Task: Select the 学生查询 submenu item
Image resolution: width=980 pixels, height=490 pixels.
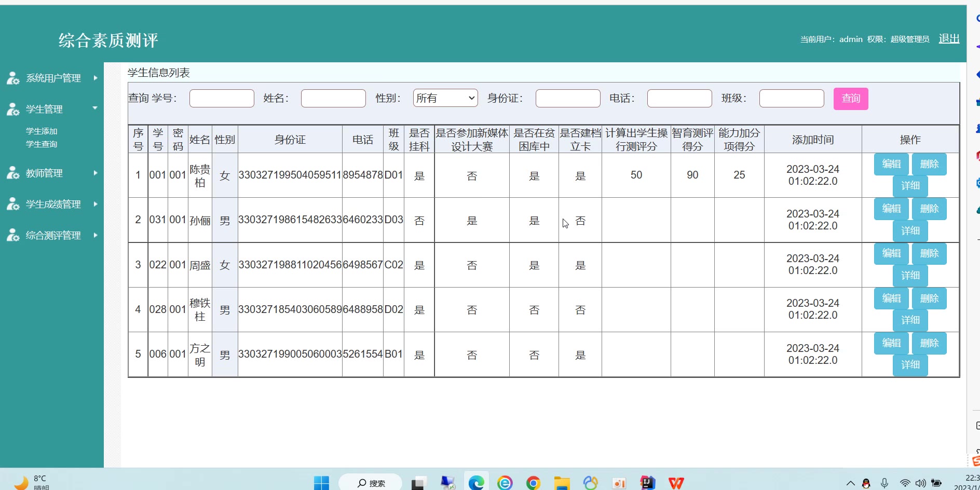Action: click(x=42, y=144)
